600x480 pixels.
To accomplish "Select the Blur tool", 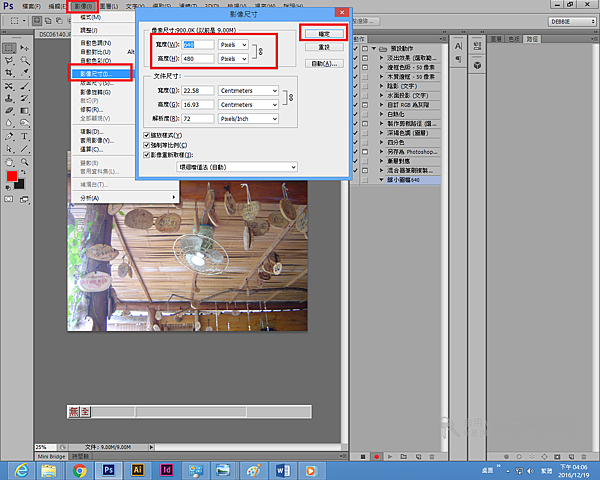I will pos(10,123).
